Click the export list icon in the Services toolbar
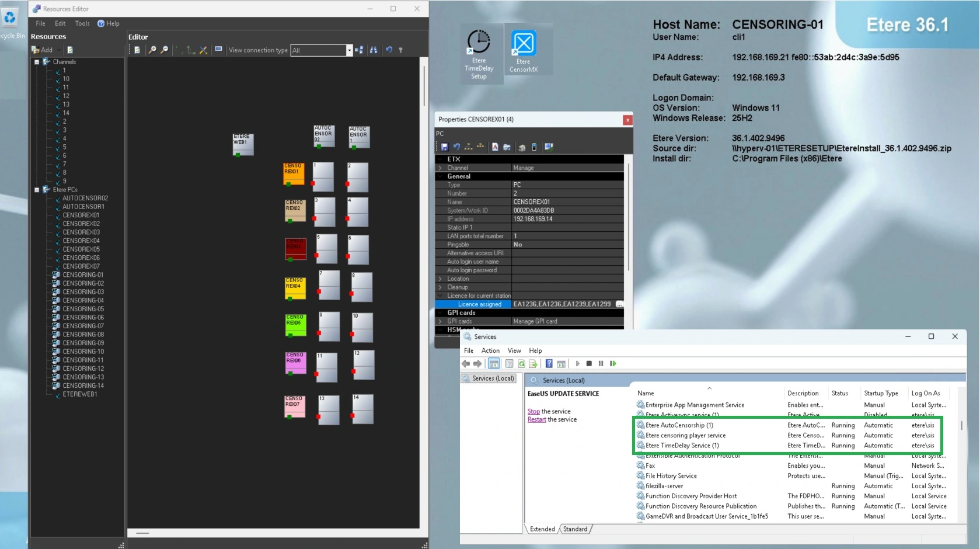 click(x=533, y=364)
